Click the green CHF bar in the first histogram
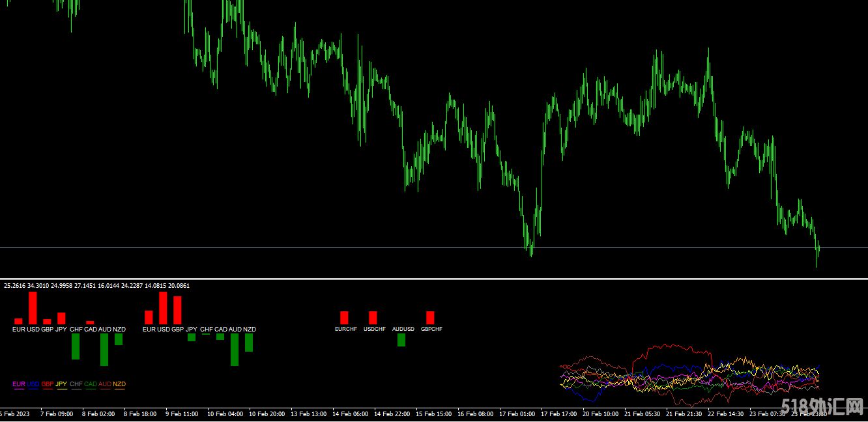Image resolution: width=868 pixels, height=422 pixels. coord(76,346)
